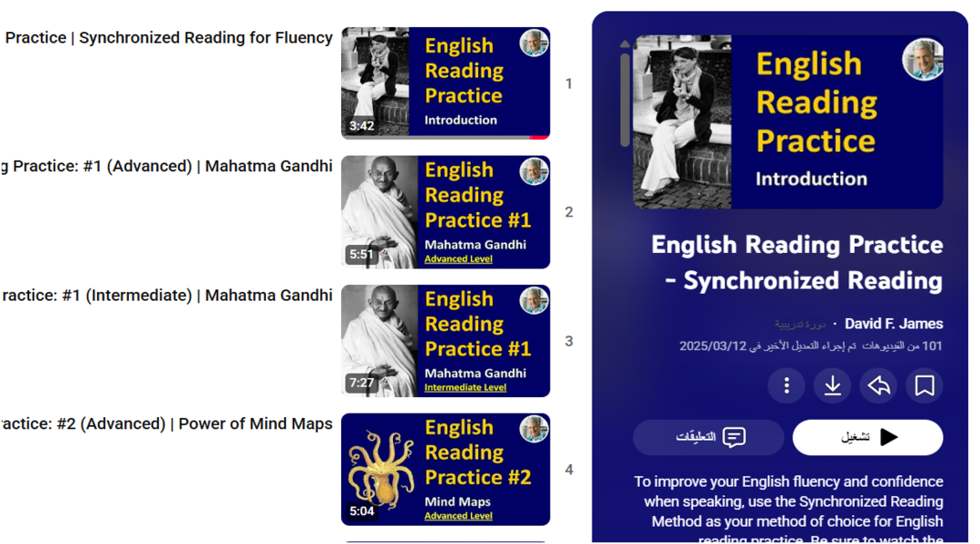Open #1 (Intermediate) Mahatma Gandhi title

[x=168, y=295]
